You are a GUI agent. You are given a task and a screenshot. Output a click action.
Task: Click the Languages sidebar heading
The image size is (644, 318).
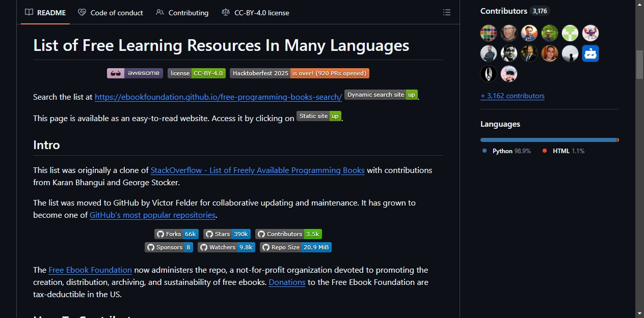tap(500, 124)
